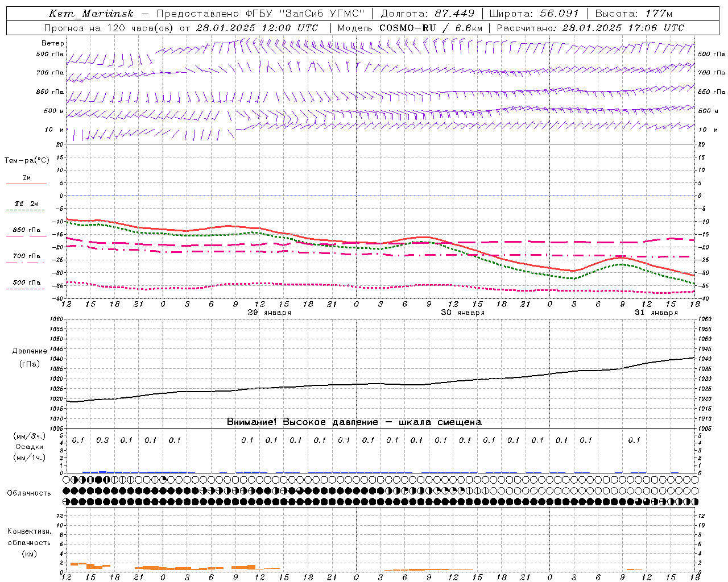Click the 'Давление' pressure panel label
This screenshot has height=582, width=728.
30,351
